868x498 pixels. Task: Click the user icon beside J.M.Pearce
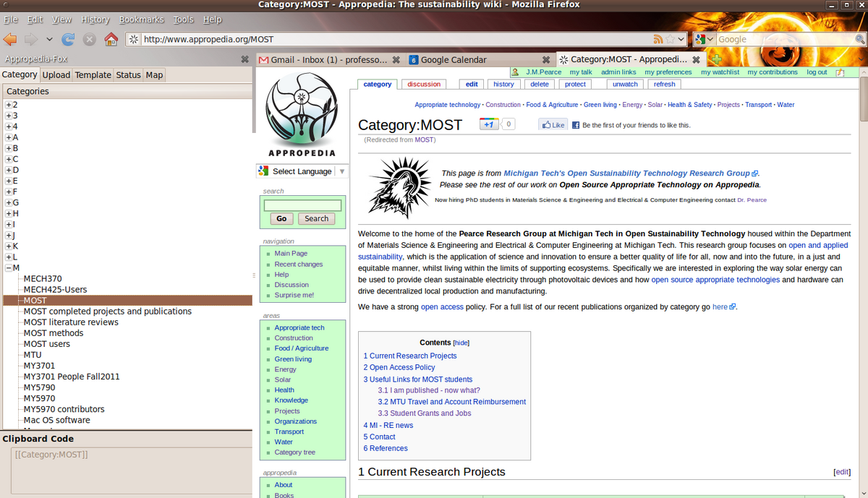[516, 72]
